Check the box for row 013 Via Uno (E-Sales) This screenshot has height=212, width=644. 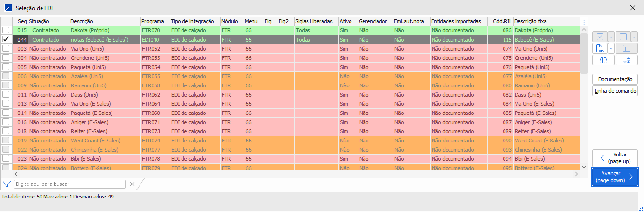(6, 103)
